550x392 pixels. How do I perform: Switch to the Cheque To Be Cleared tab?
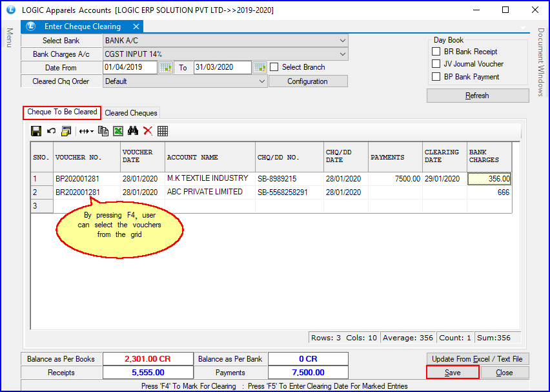pos(62,112)
